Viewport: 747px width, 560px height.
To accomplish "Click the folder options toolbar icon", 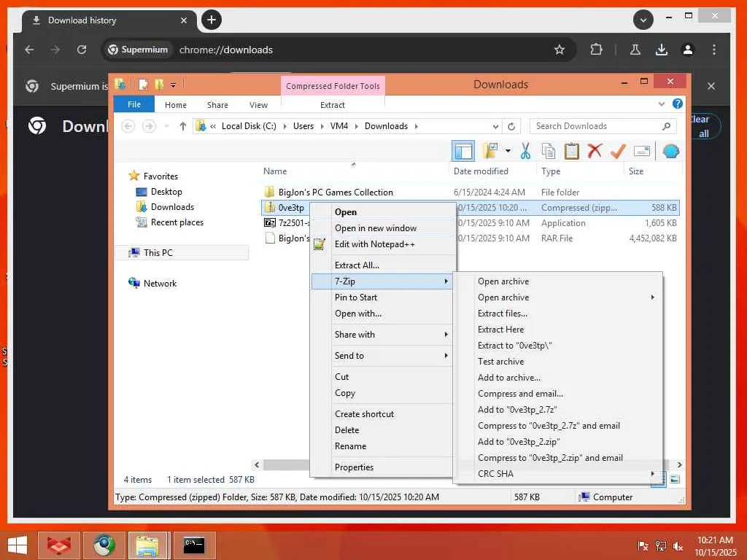I will tap(490, 152).
